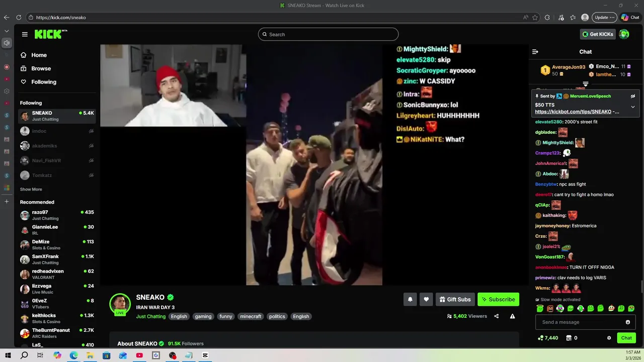The width and height of the screenshot is (644, 362).
Task: Click the stream video player
Action: click(x=314, y=165)
